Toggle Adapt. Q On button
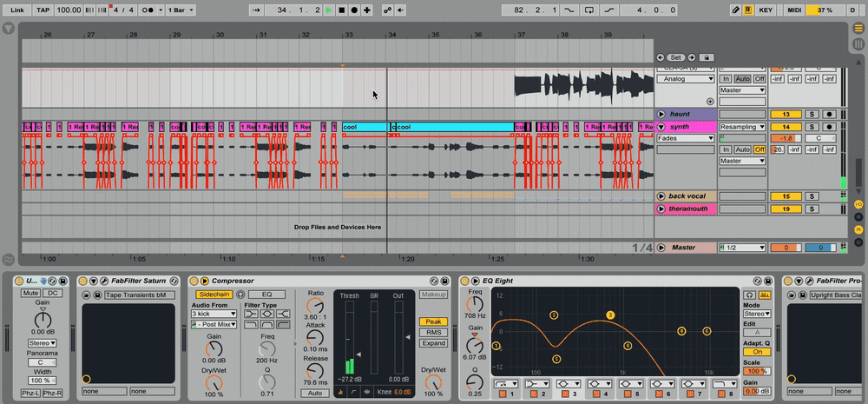The image size is (868, 404). (757, 352)
